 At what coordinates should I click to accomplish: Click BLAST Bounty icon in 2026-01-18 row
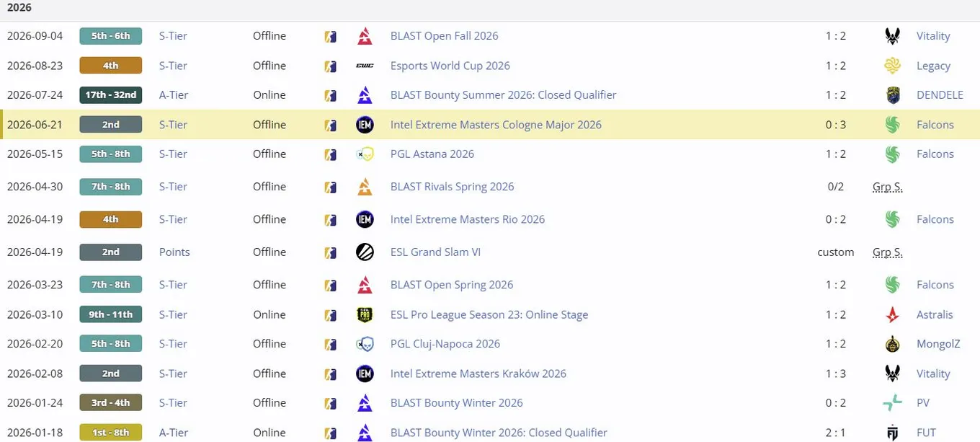pyautogui.click(x=365, y=433)
